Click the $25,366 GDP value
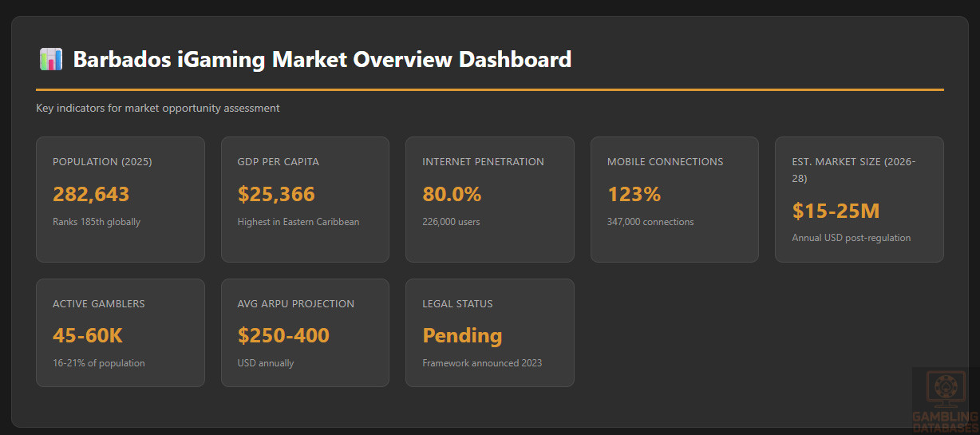980x435 pixels. click(276, 194)
